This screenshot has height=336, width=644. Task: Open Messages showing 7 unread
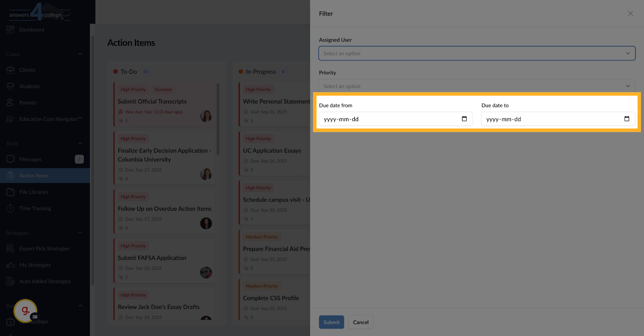coord(30,159)
